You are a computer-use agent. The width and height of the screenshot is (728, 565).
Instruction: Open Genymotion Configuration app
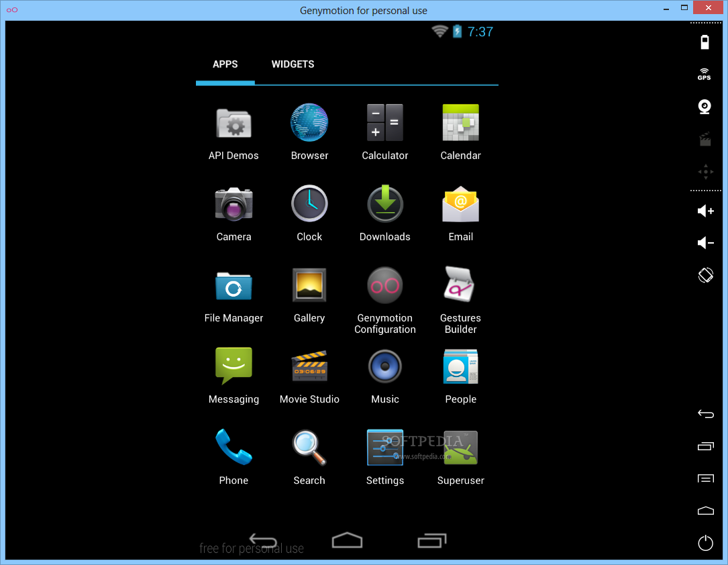coord(385,301)
